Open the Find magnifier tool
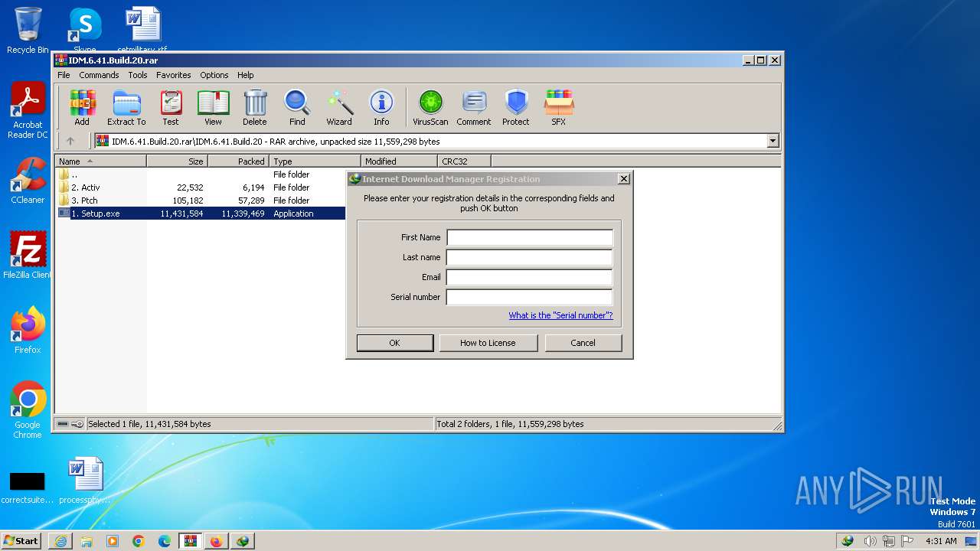Image resolution: width=980 pixels, height=551 pixels. click(x=297, y=108)
